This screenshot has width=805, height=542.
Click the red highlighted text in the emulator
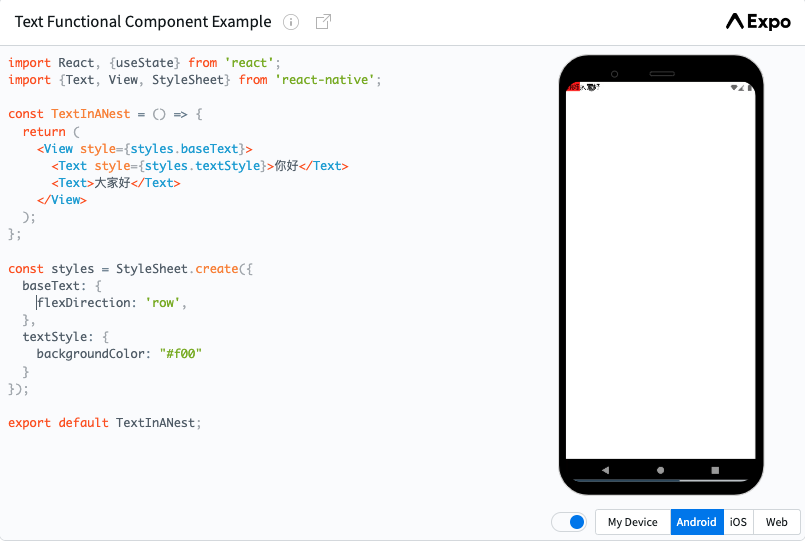573,87
